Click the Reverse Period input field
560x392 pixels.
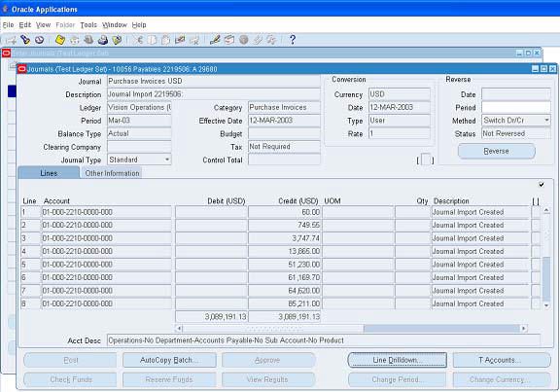point(516,108)
